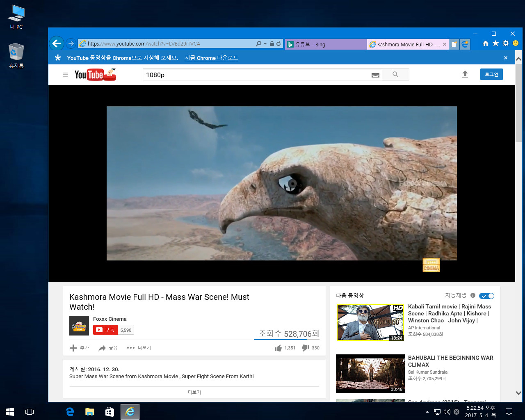Image resolution: width=525 pixels, height=420 pixels.
Task: Open a new tab button
Action: pyautogui.click(x=454, y=44)
